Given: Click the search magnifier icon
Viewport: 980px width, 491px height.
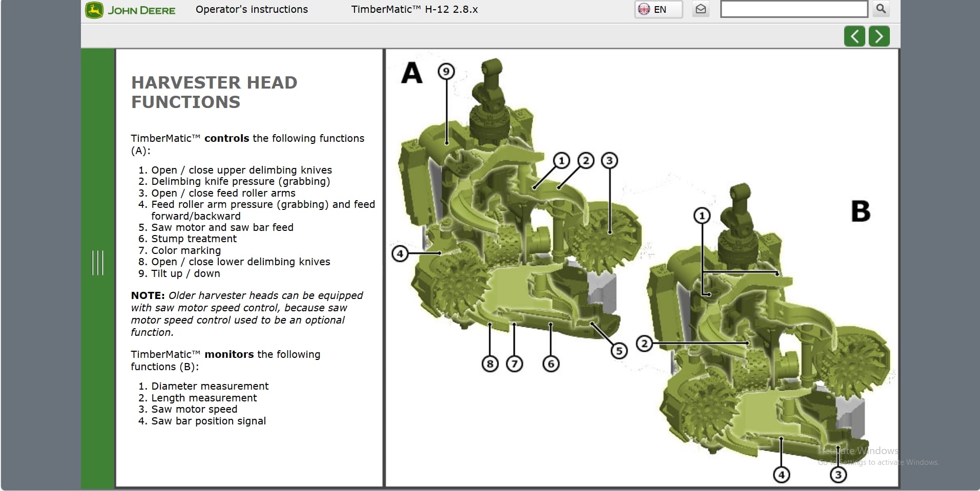Looking at the screenshot, I should coord(881,9).
